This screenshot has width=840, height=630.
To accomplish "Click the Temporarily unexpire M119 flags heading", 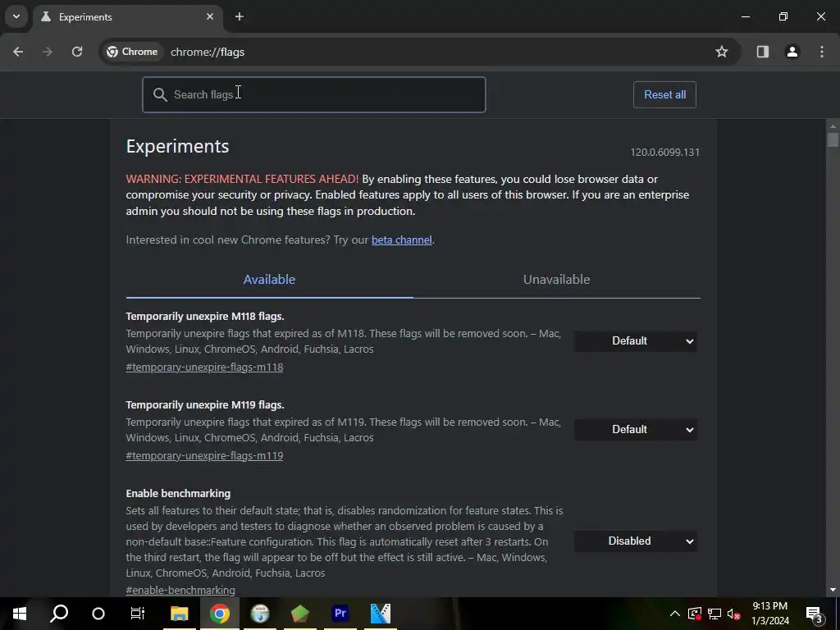I will (x=205, y=404).
